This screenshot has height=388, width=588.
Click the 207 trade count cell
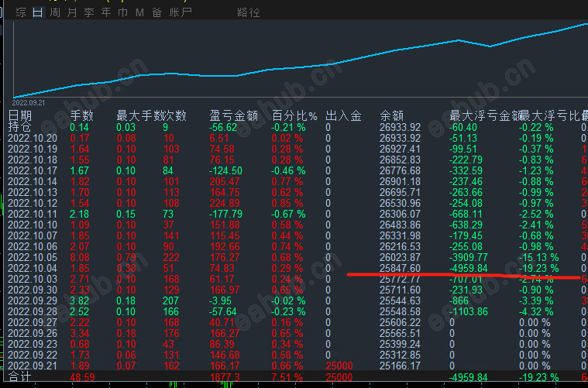point(171,300)
